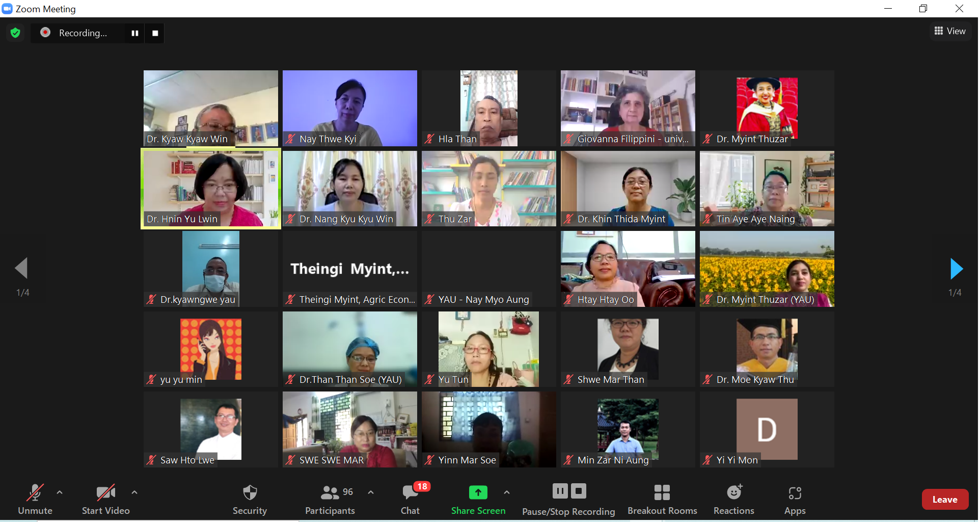The height and width of the screenshot is (522, 980).
Task: Open the Participants panel
Action: click(x=330, y=500)
